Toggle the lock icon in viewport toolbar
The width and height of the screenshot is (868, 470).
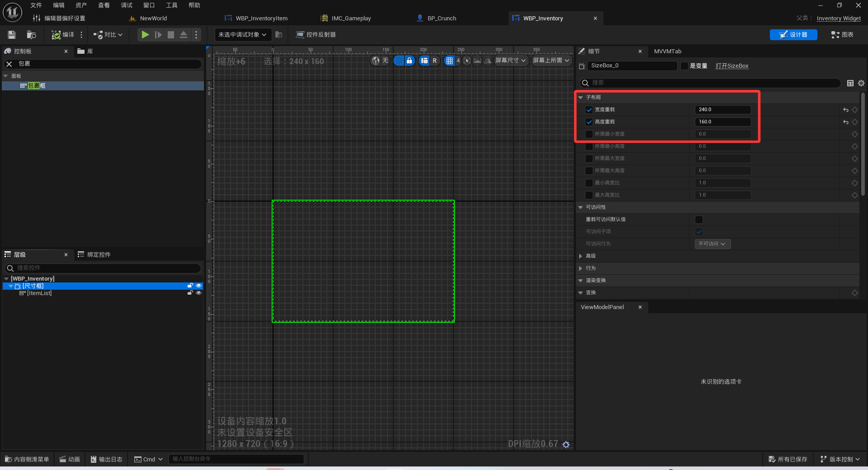click(409, 61)
